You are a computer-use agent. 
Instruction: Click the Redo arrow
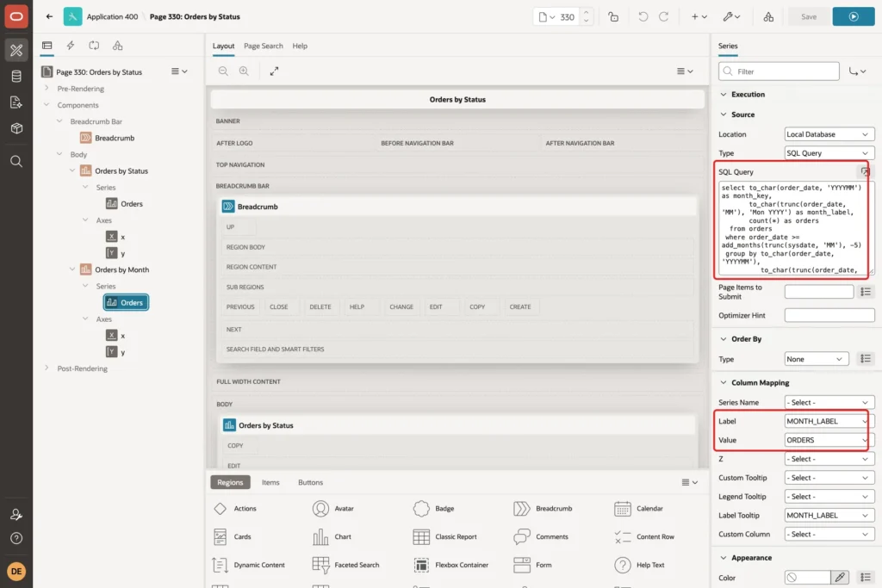tap(664, 17)
